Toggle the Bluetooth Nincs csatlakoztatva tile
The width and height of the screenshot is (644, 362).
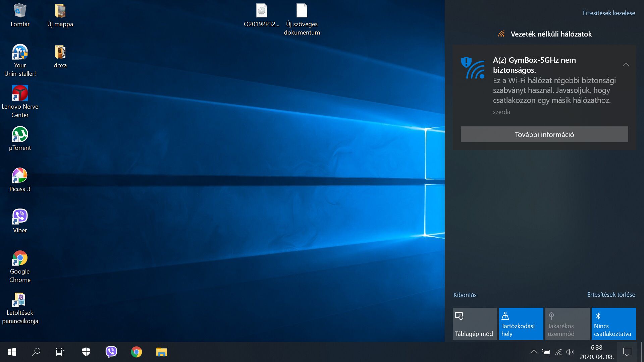613,324
